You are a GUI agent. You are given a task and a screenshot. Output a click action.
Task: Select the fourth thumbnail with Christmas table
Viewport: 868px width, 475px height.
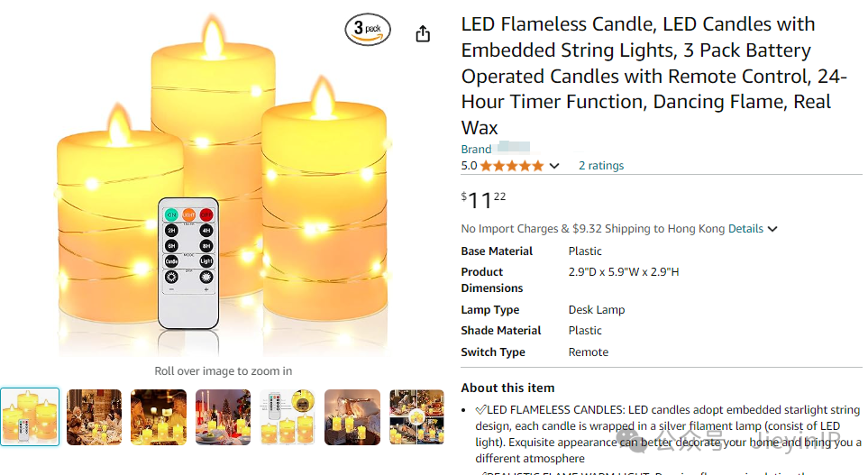click(223, 416)
